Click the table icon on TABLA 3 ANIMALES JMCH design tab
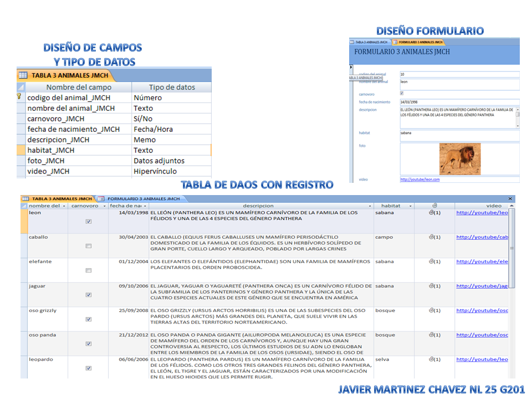 (23, 75)
